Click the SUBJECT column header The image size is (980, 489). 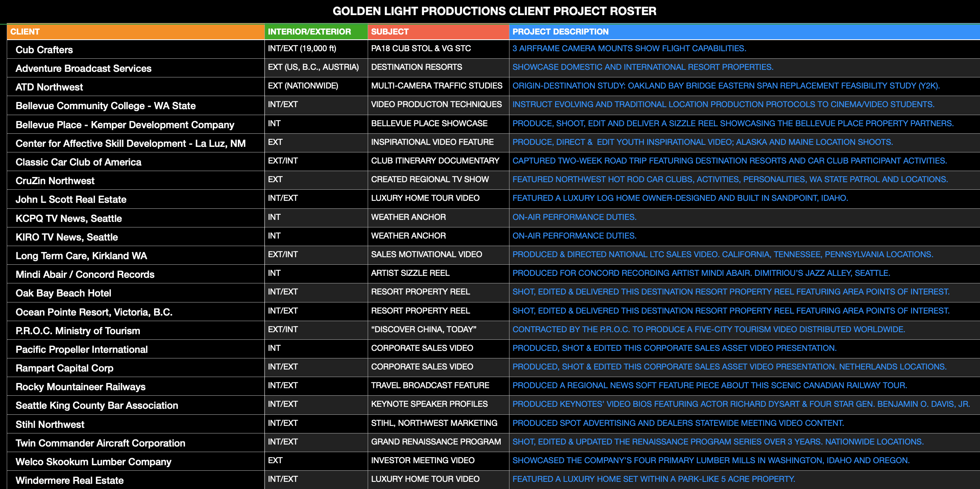390,32
